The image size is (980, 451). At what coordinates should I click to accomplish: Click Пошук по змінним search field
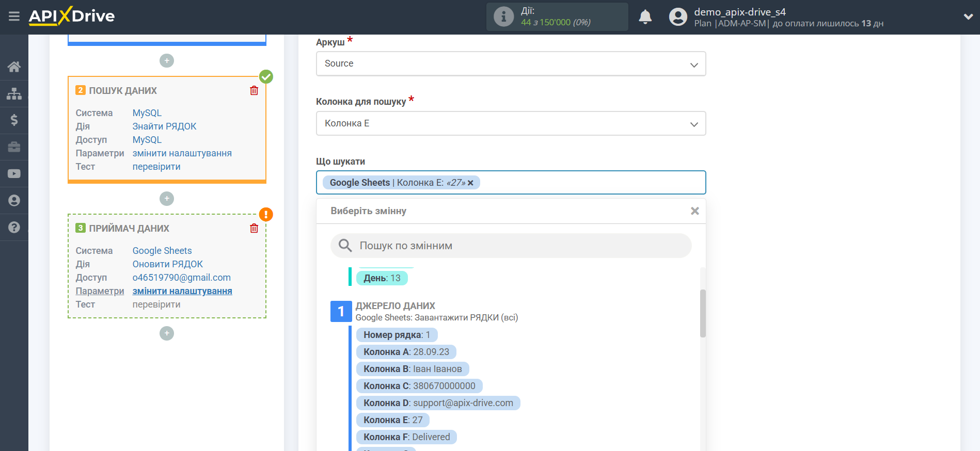click(511, 246)
